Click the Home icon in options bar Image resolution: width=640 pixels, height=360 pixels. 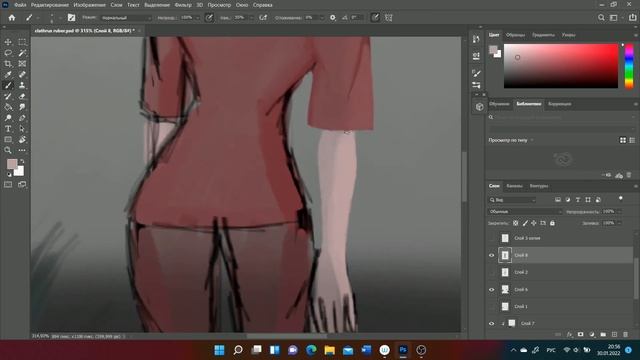pyautogui.click(x=12, y=18)
